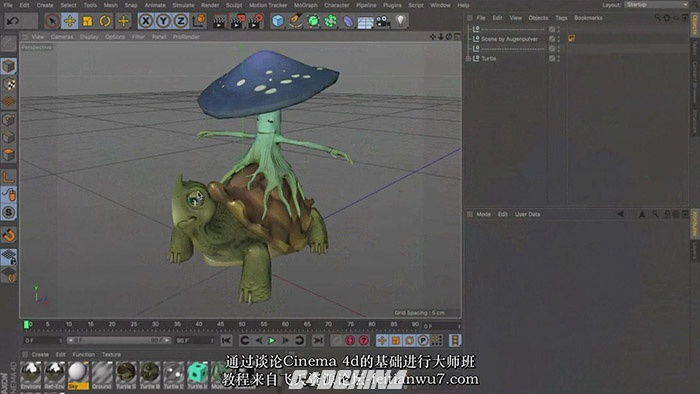
Task: Toggle the X axis lock
Action: pyautogui.click(x=146, y=21)
